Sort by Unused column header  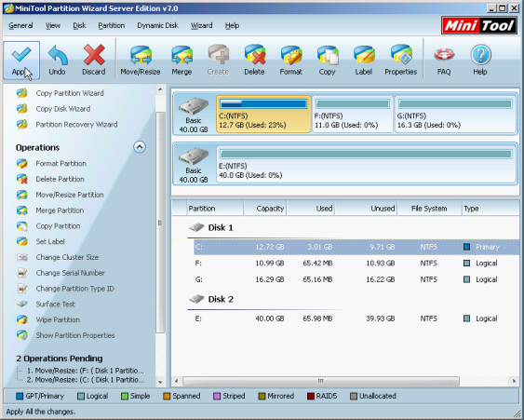(x=366, y=209)
